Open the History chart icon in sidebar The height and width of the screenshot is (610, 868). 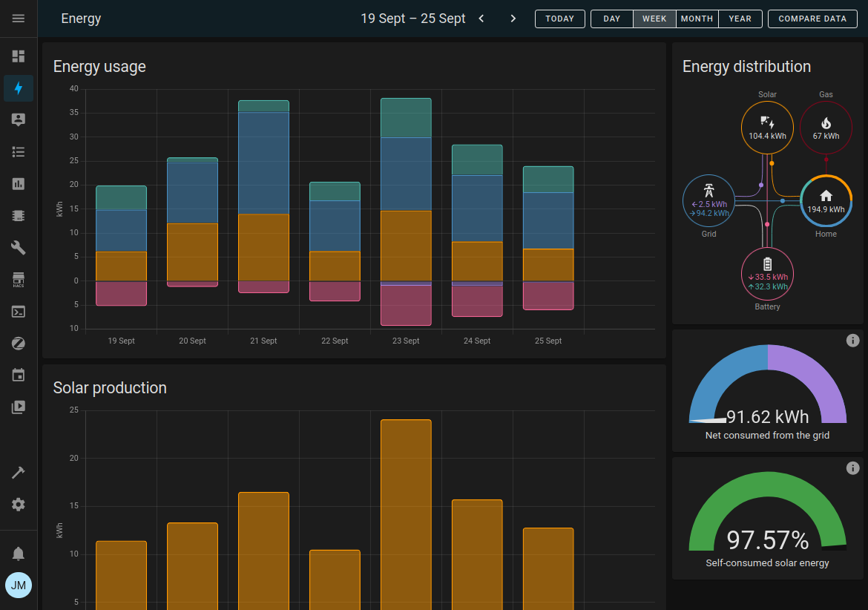[19, 184]
